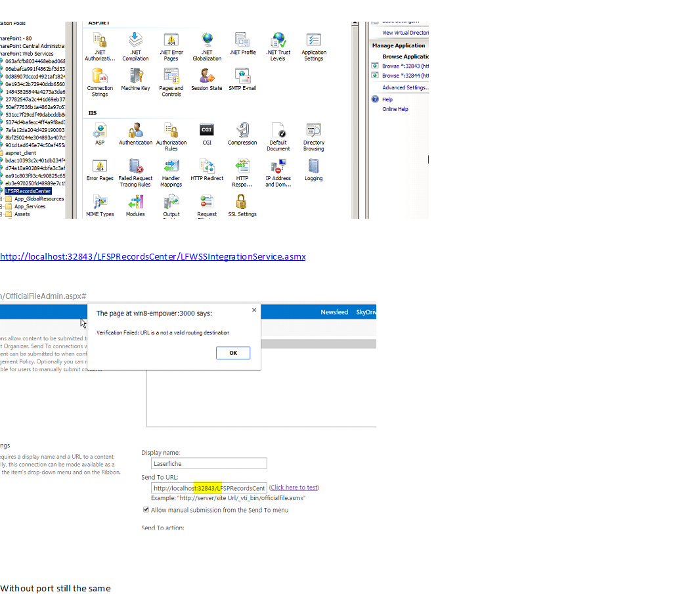Click OK in verification failed dialog

click(233, 353)
